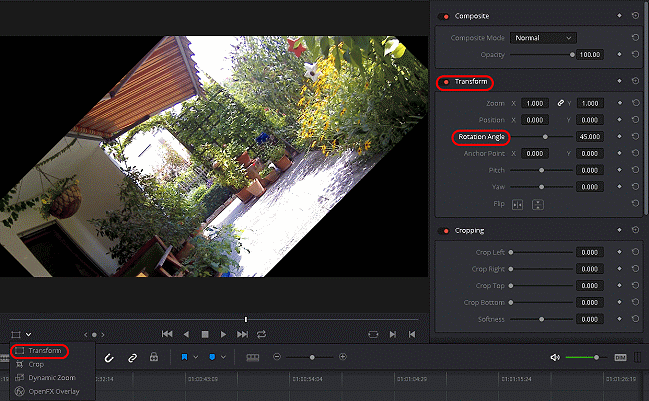Add a blue marker
The width and height of the screenshot is (649, 401).
pyautogui.click(x=212, y=357)
